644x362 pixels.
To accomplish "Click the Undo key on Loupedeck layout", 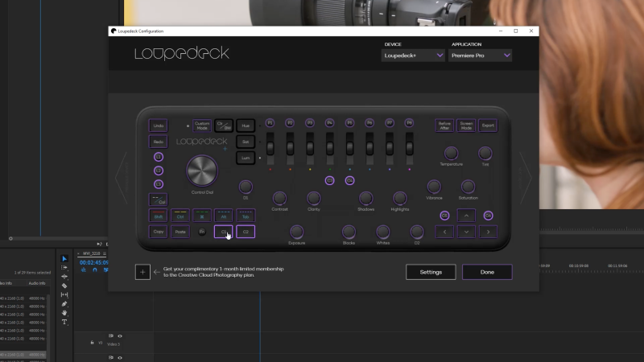I will 158,125.
